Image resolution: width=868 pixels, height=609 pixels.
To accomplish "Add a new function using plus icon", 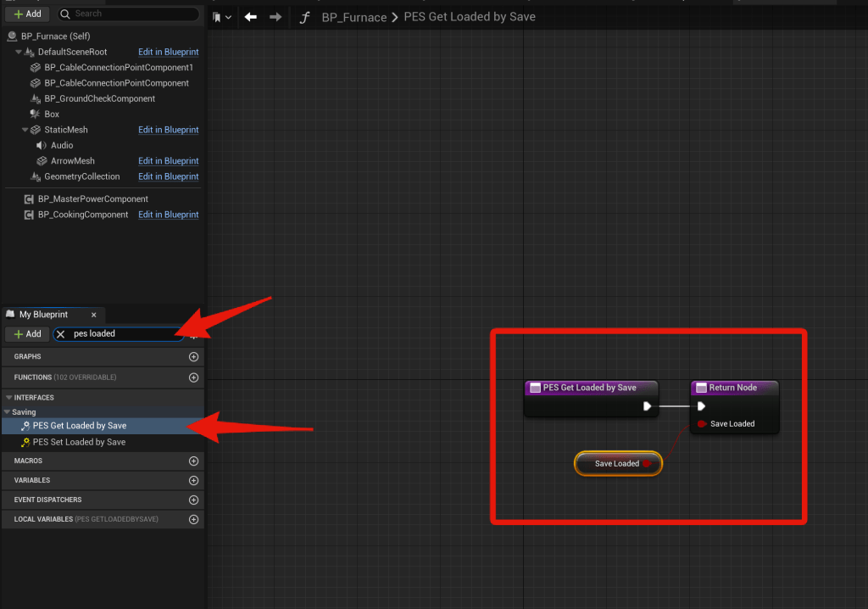I will [193, 377].
